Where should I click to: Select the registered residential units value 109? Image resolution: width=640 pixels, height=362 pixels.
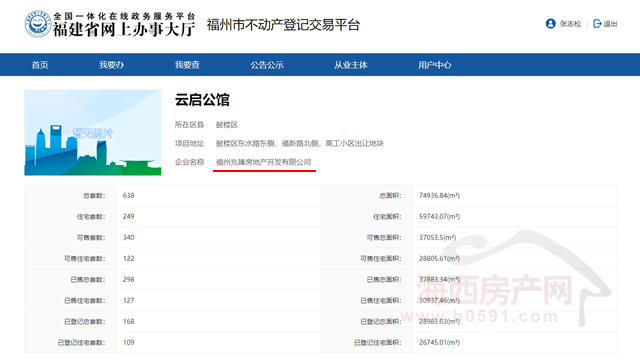pyautogui.click(x=129, y=342)
